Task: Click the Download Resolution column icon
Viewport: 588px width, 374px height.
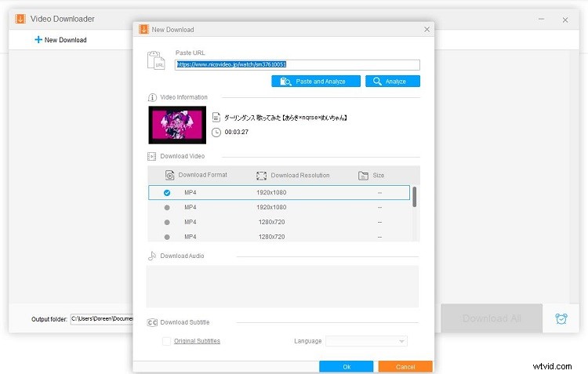Action: pos(261,176)
